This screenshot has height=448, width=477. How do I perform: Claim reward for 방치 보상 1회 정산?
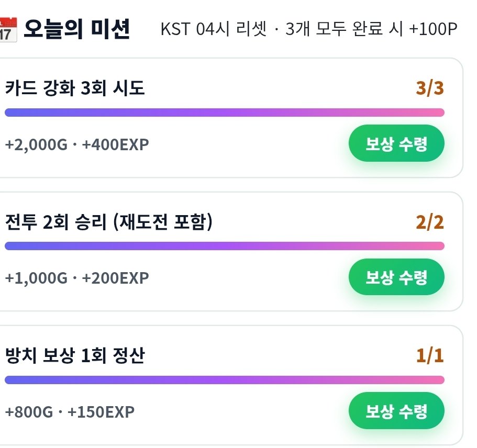click(x=396, y=411)
